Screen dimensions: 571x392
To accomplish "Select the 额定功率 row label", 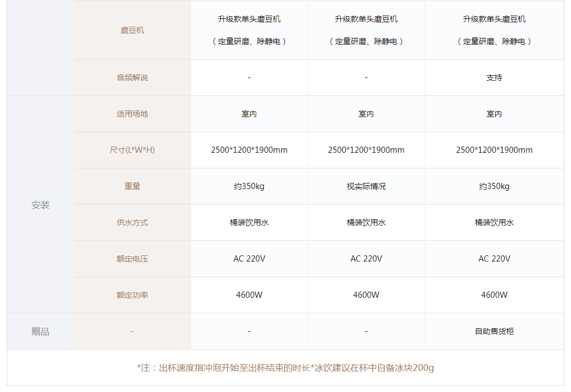I will 132,295.
